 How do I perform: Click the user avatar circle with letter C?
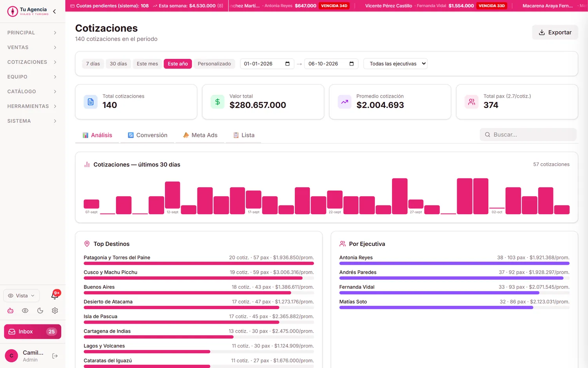click(x=11, y=356)
